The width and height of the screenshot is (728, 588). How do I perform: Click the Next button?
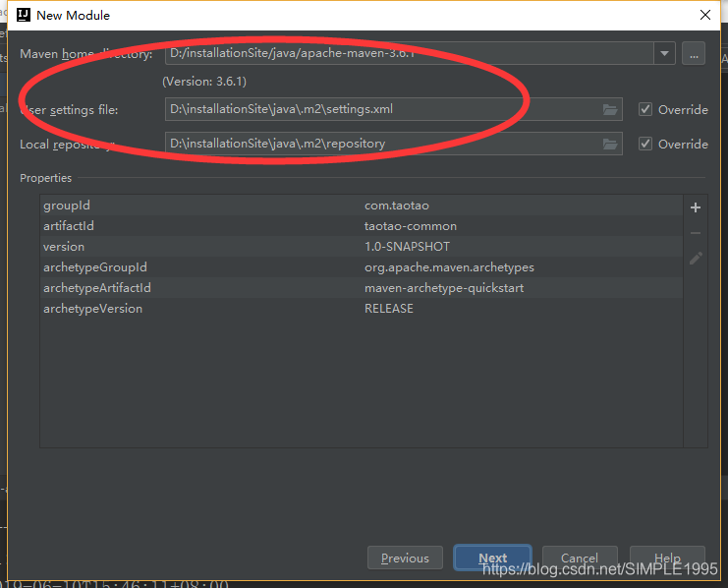pos(492,558)
